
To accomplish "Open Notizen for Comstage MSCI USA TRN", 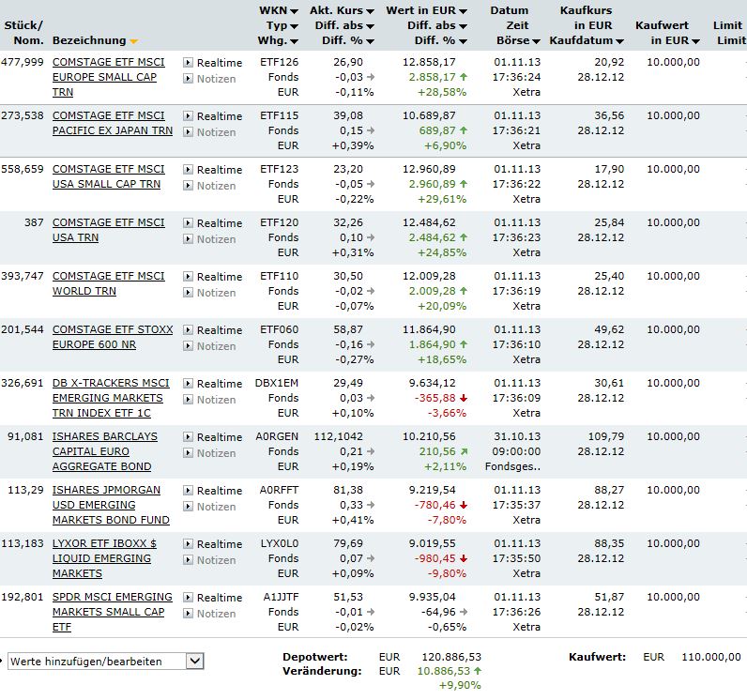I will 209,238.
